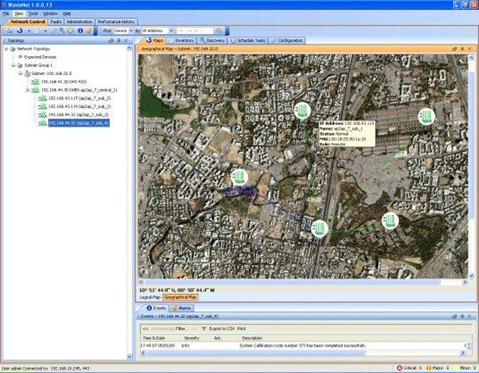Collapse the Subnet 192.168.32.0 node
Screen dimensions: 479x373
coord(21,73)
